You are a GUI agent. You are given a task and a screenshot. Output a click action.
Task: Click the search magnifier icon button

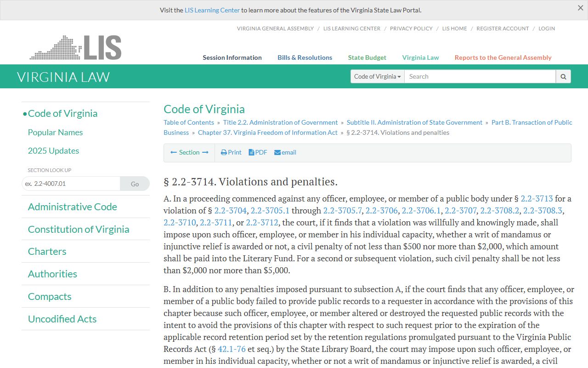tap(563, 76)
